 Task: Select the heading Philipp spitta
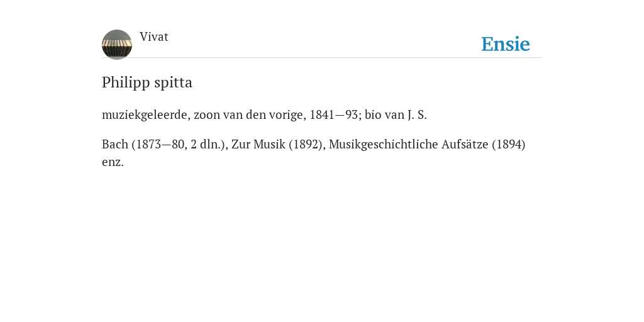click(147, 82)
